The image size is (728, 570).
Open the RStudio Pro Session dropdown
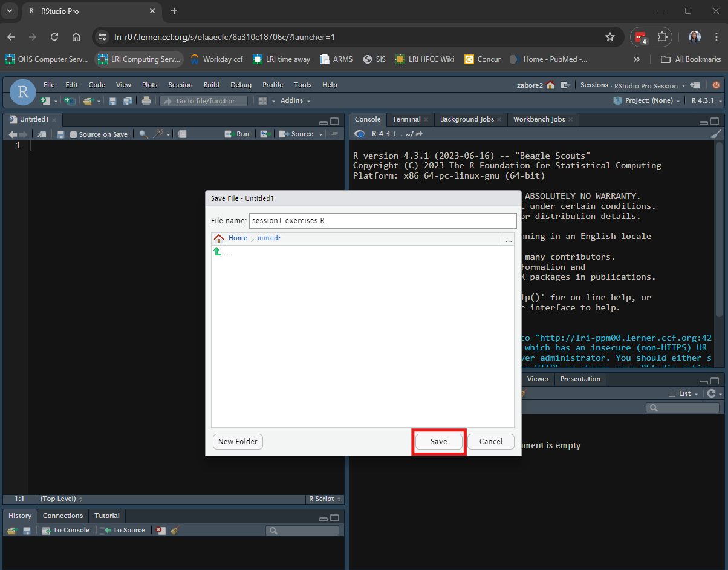[x=649, y=85]
